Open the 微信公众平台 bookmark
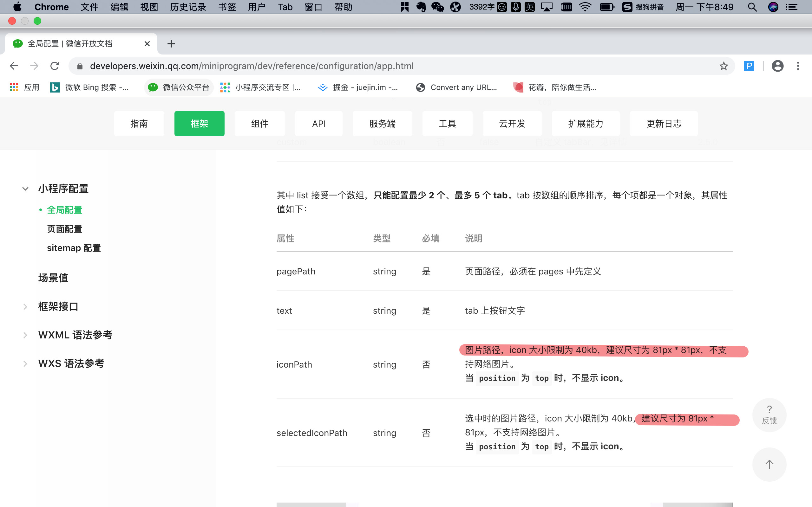This screenshot has width=812, height=507. (179, 87)
